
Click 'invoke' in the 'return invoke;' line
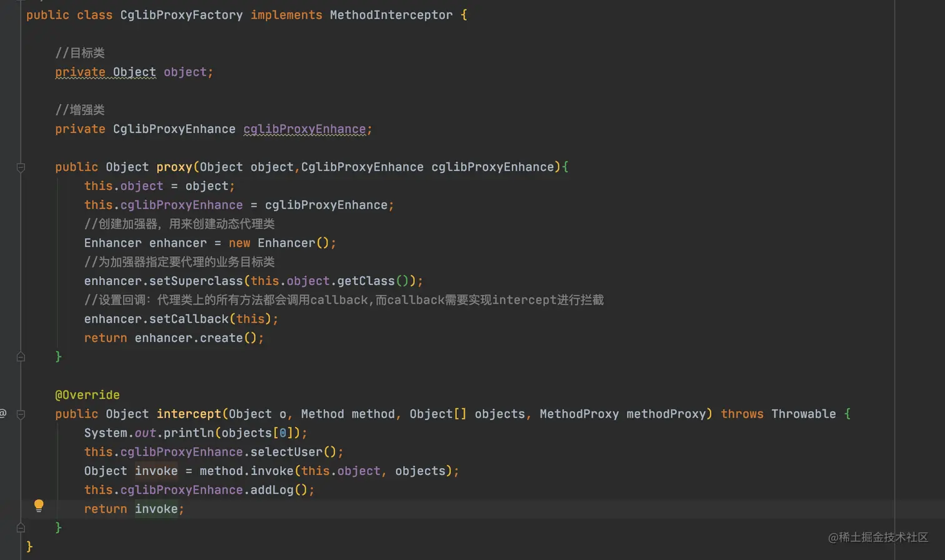pyautogui.click(x=156, y=509)
